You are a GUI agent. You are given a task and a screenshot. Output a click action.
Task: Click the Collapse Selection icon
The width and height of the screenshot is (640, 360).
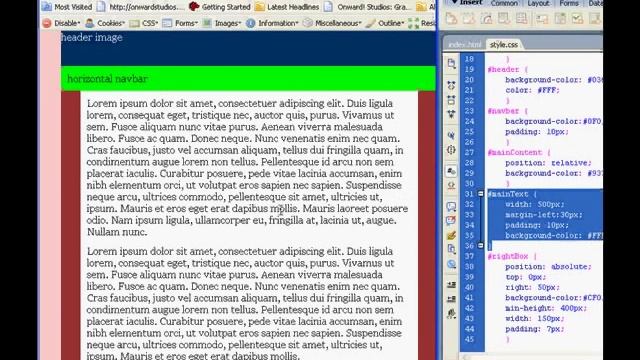coord(451,100)
